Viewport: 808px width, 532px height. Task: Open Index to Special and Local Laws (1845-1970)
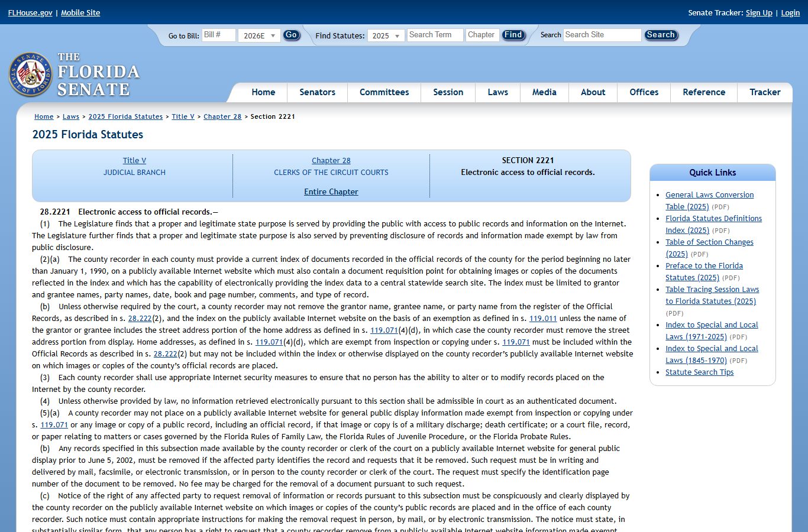712,354
